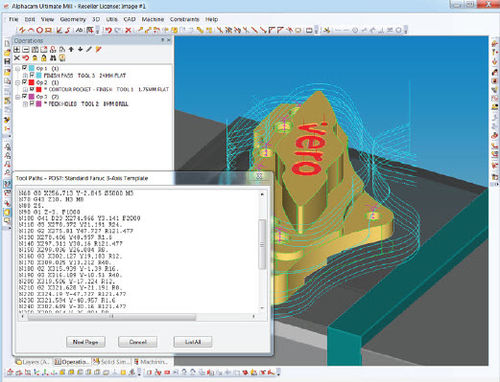Click the red Op 2 color swatch
The width and height of the screenshot is (500, 382).
tap(32, 82)
